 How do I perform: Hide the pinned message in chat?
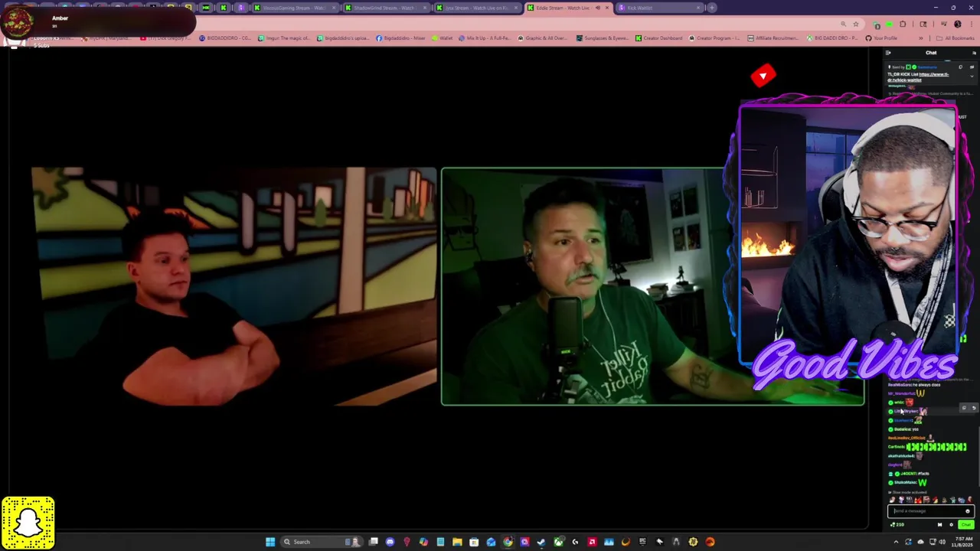tap(972, 67)
